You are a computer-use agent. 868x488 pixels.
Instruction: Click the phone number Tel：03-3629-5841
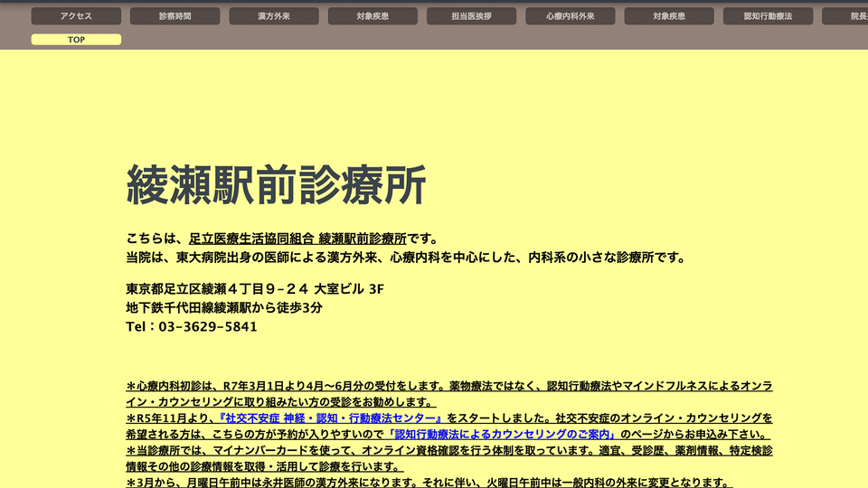[x=192, y=326]
